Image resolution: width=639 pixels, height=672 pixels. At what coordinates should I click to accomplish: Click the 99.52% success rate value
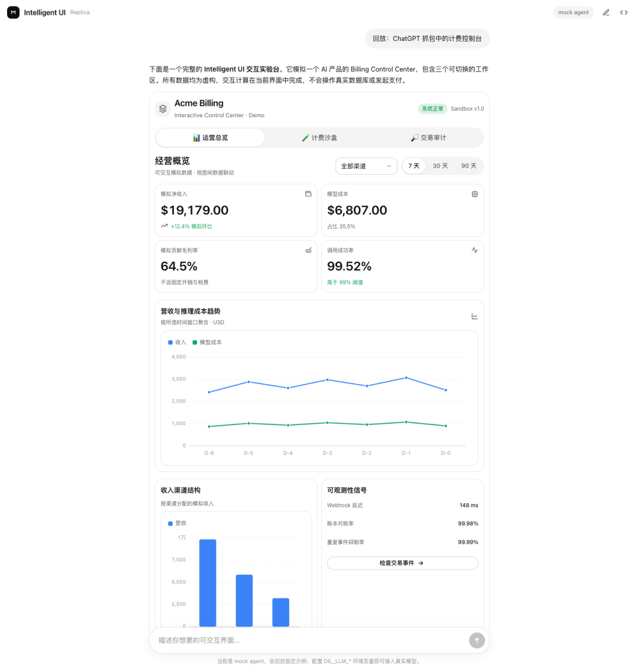[349, 266]
